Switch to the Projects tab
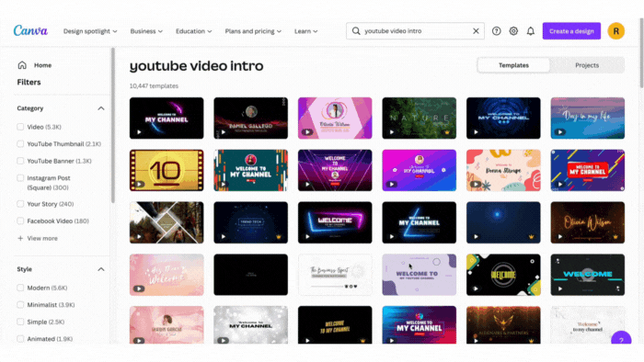The height and width of the screenshot is (362, 644). pos(587,65)
